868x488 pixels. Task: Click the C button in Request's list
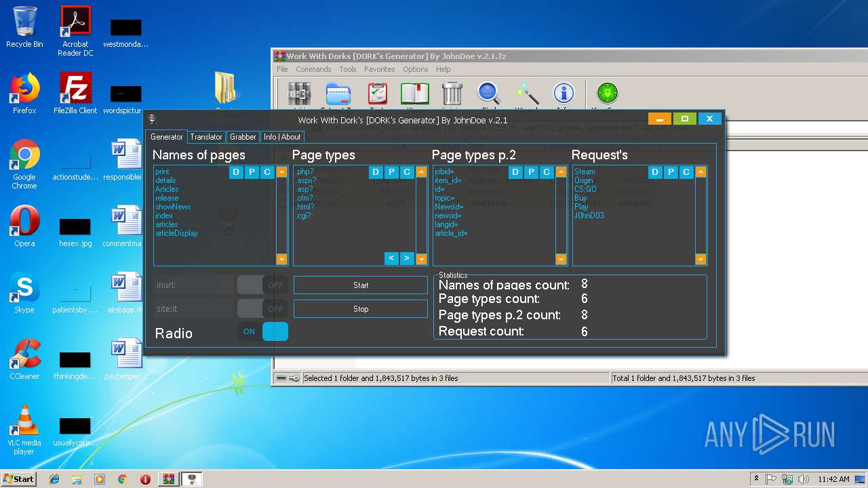[686, 172]
